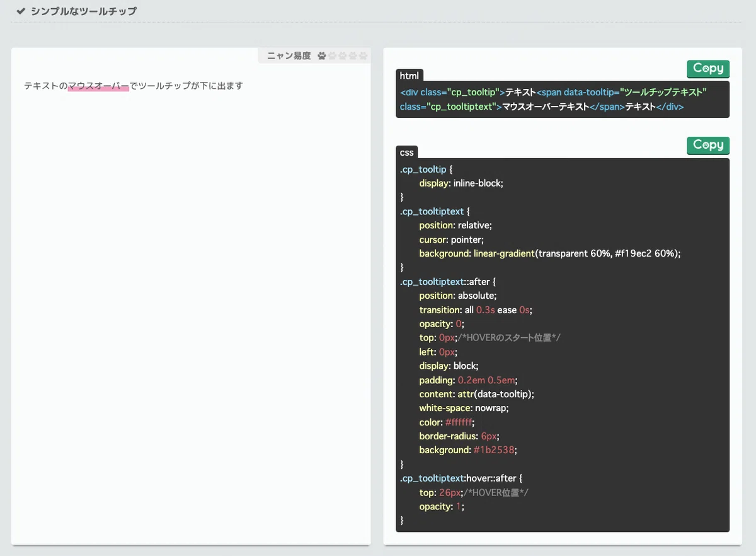
Task: Click the last grey paw difficulty icon
Action: [x=363, y=55]
